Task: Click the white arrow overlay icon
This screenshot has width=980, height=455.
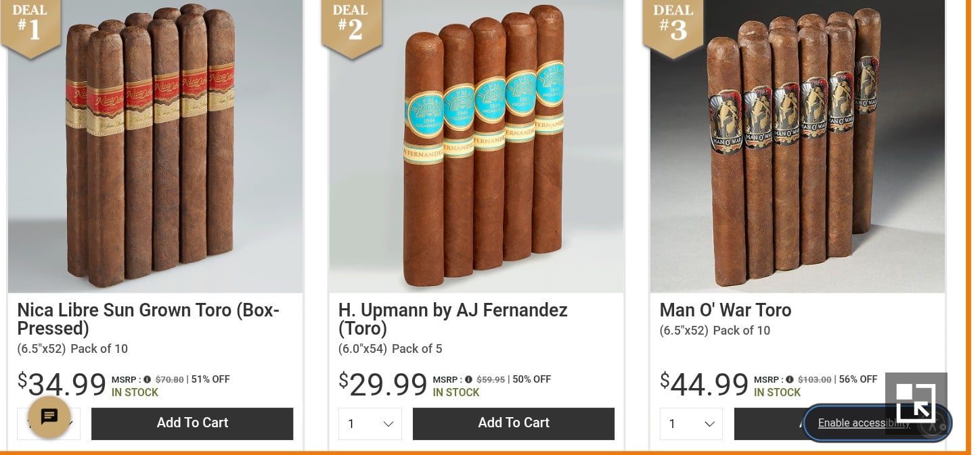Action: [x=916, y=402]
